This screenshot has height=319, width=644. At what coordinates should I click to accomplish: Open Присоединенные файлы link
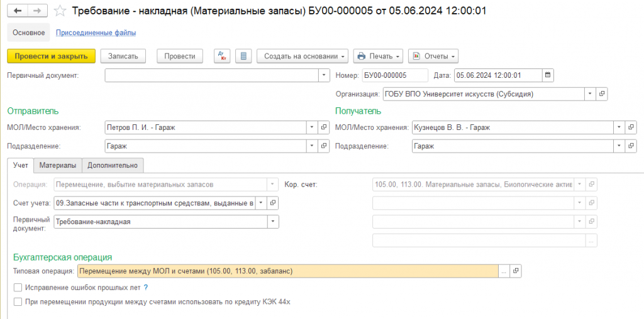(x=96, y=33)
